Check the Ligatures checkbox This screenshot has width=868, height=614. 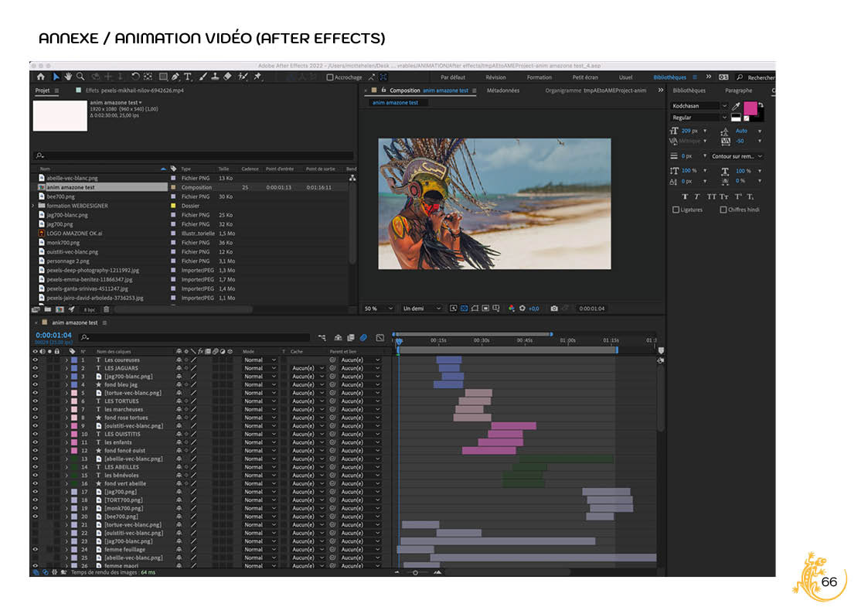[676, 210]
